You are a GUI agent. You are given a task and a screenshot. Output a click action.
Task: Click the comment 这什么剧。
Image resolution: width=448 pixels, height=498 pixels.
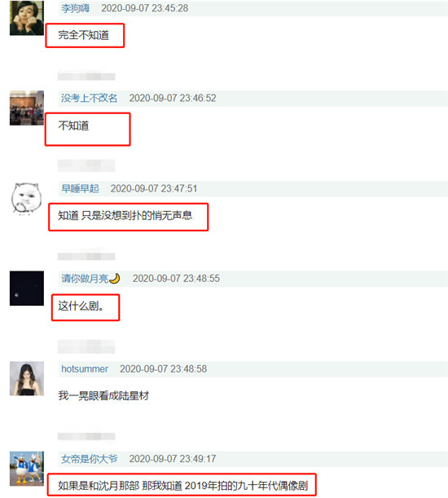pos(81,306)
